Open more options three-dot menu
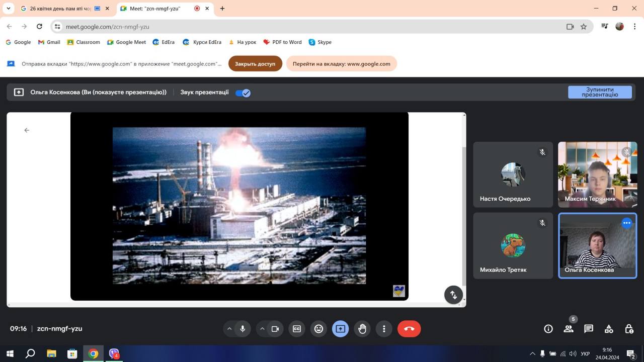644x362 pixels. click(x=384, y=329)
